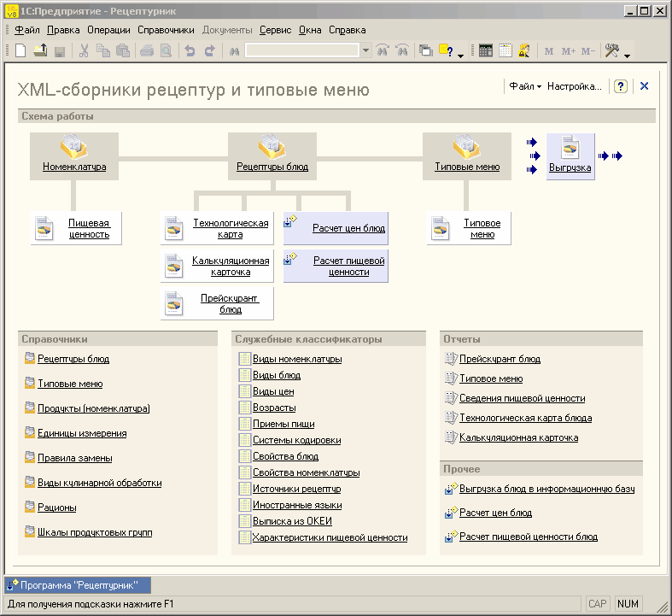The image size is (672, 616).
Task: Click the Cut scissors icon
Action: [84, 50]
